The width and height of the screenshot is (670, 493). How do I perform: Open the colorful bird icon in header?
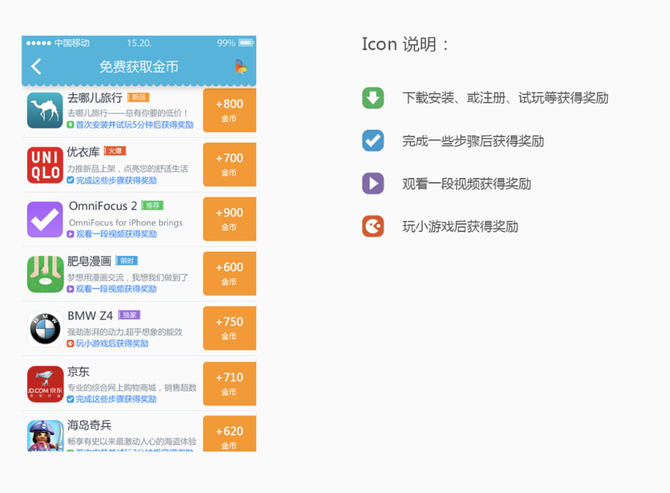[x=241, y=67]
